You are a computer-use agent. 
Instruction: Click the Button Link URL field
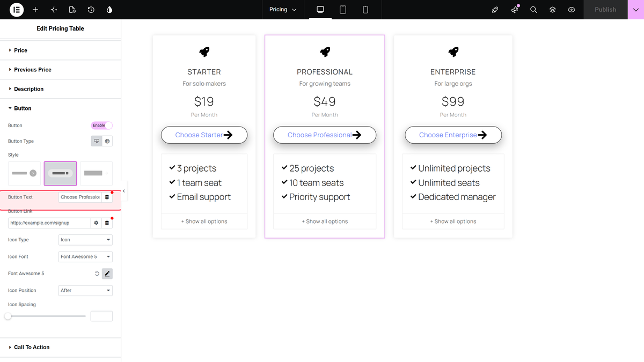coord(49,223)
